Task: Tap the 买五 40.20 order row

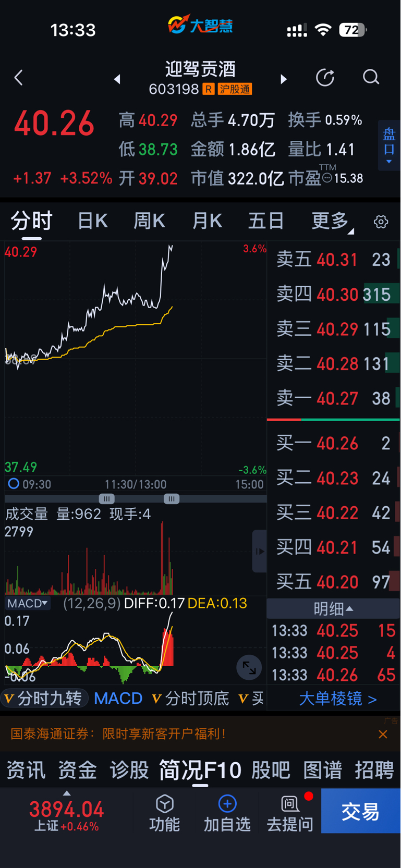Action: (x=333, y=582)
